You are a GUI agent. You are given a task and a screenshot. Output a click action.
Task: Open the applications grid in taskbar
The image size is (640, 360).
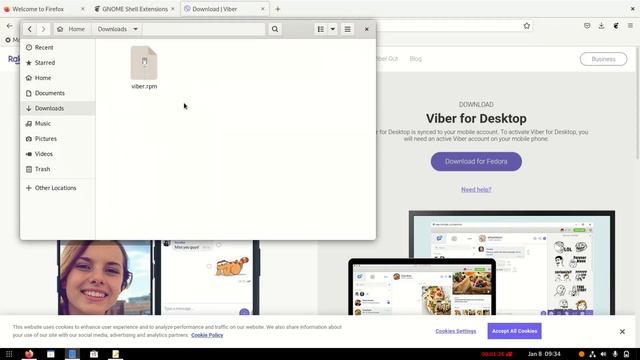pos(9,354)
